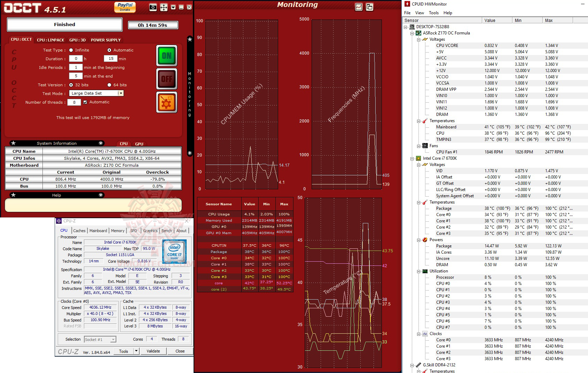Click the ASRock motherboard icon

[418, 33]
